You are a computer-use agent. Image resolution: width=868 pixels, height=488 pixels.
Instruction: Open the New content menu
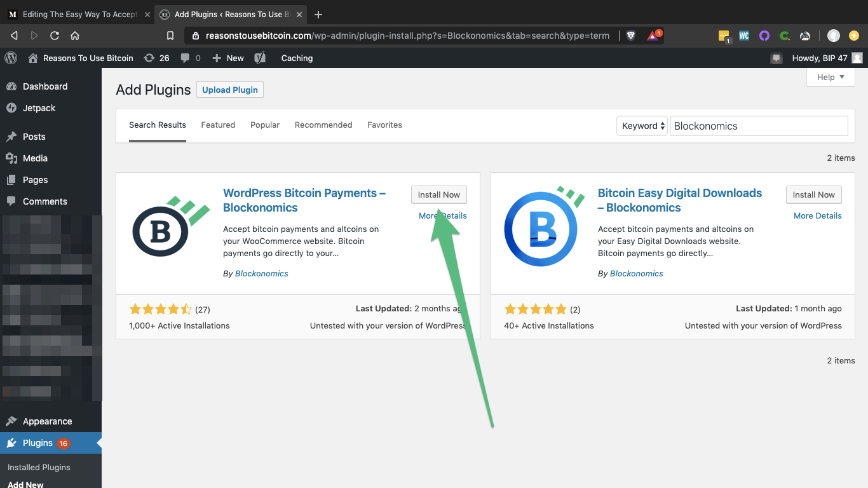pyautogui.click(x=228, y=58)
